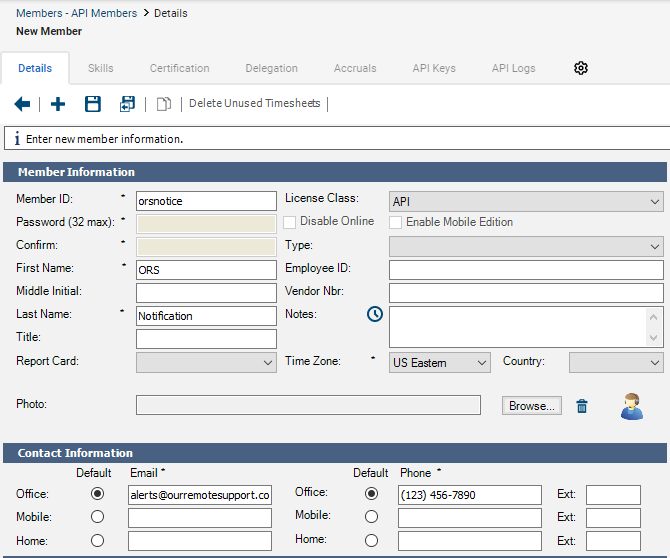
Task: Click the Details breadcrumb text
Action: 170,13
